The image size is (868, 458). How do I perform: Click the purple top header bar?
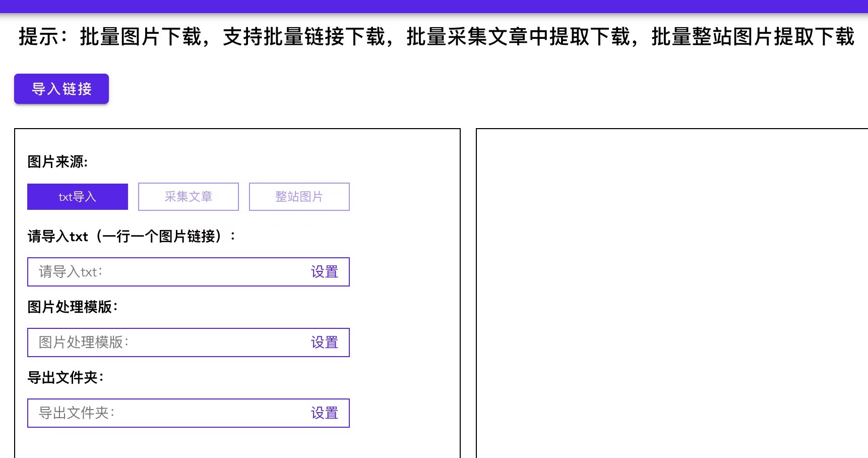(x=434, y=6)
